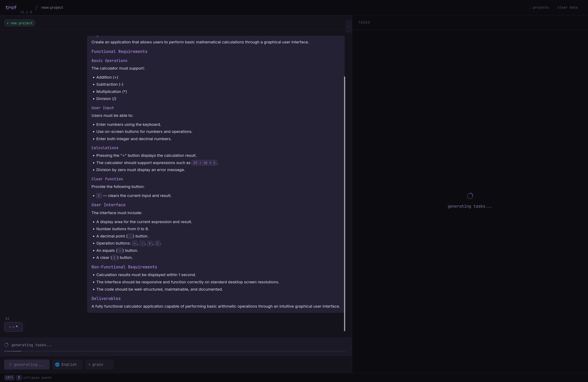This screenshot has width=588, height=382.
Task: Click the spinner beside the bottom status text
Action: [x=6, y=345]
